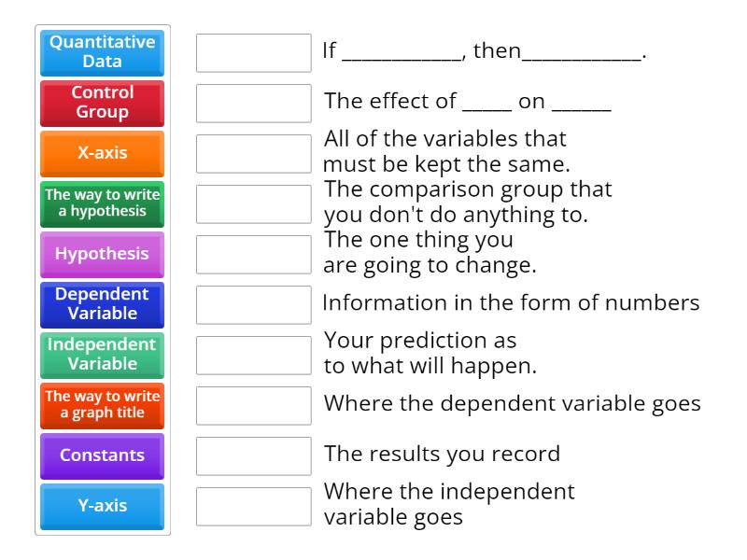Select the Y-axis tile
Viewport: 747px width, 560px height.
tap(101, 506)
